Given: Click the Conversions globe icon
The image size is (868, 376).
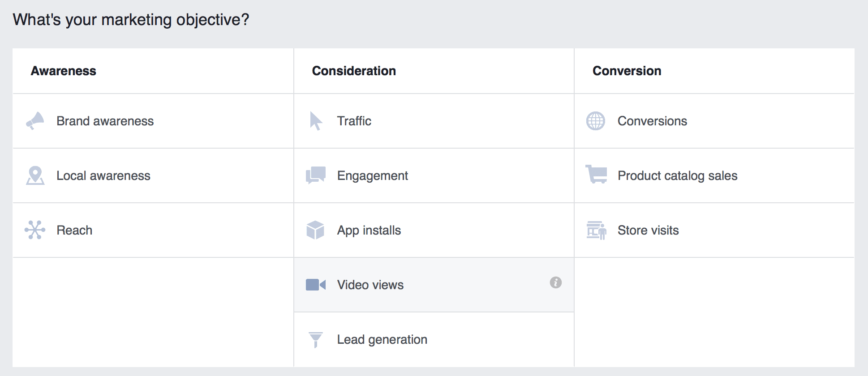Looking at the screenshot, I should (x=596, y=121).
